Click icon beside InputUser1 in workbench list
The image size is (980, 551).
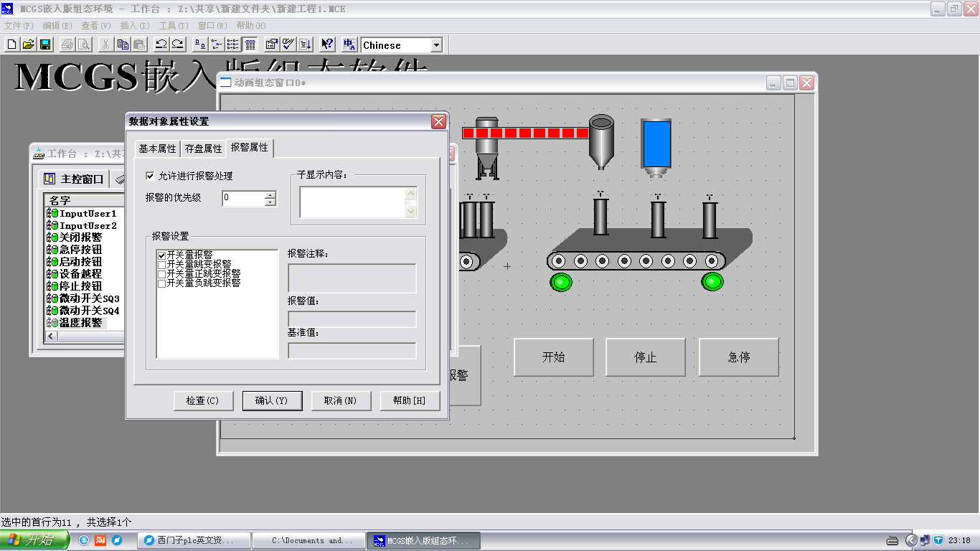pos(52,214)
